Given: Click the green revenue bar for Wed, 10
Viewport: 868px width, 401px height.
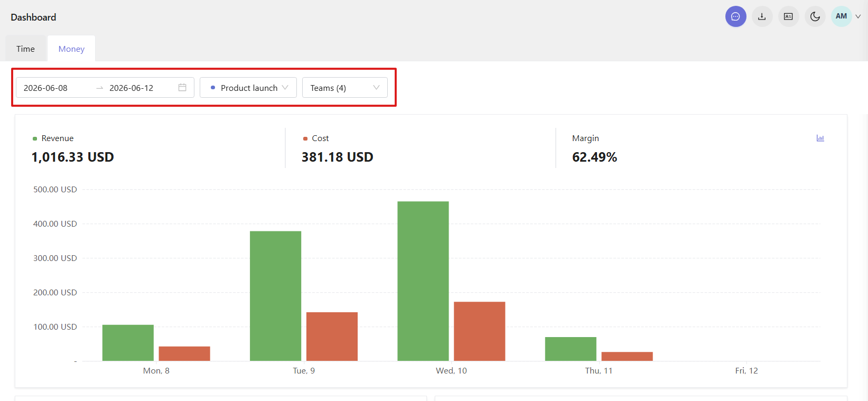Looking at the screenshot, I should point(423,281).
